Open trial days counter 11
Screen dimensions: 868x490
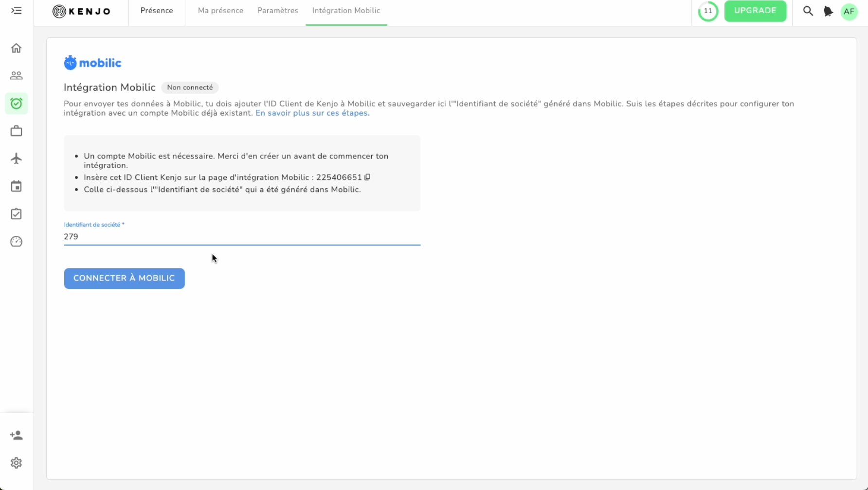708,11
